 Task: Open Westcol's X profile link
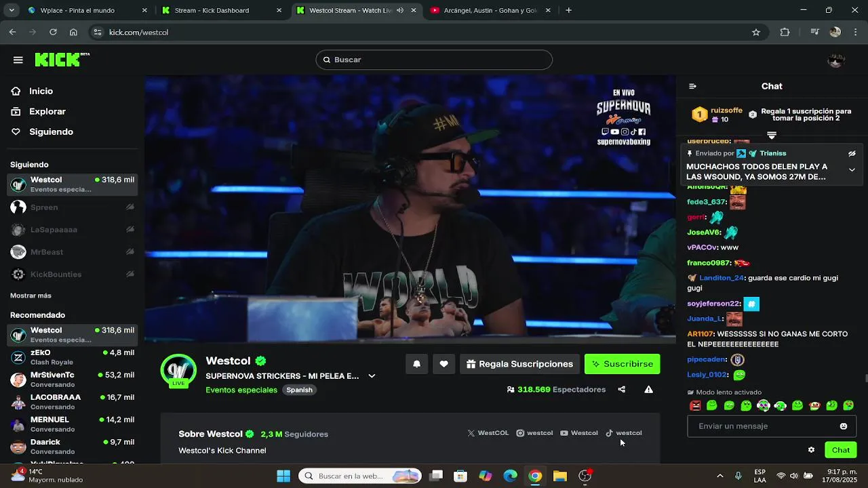[488, 433]
